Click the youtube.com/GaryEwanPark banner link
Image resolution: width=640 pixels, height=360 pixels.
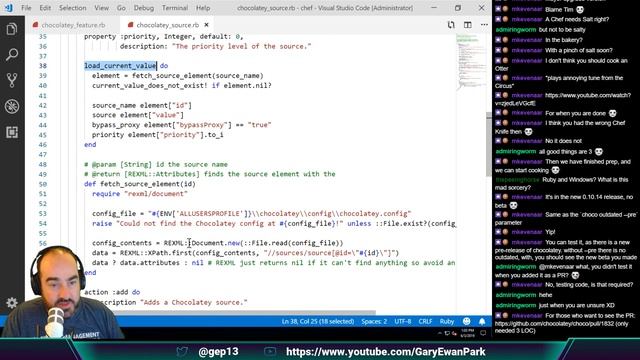(x=386, y=351)
